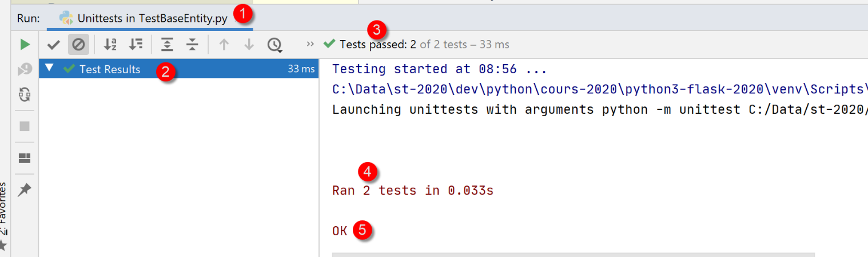This screenshot has width=868, height=257.
Task: Click the Restore Layout icon
Action: pos(25,158)
